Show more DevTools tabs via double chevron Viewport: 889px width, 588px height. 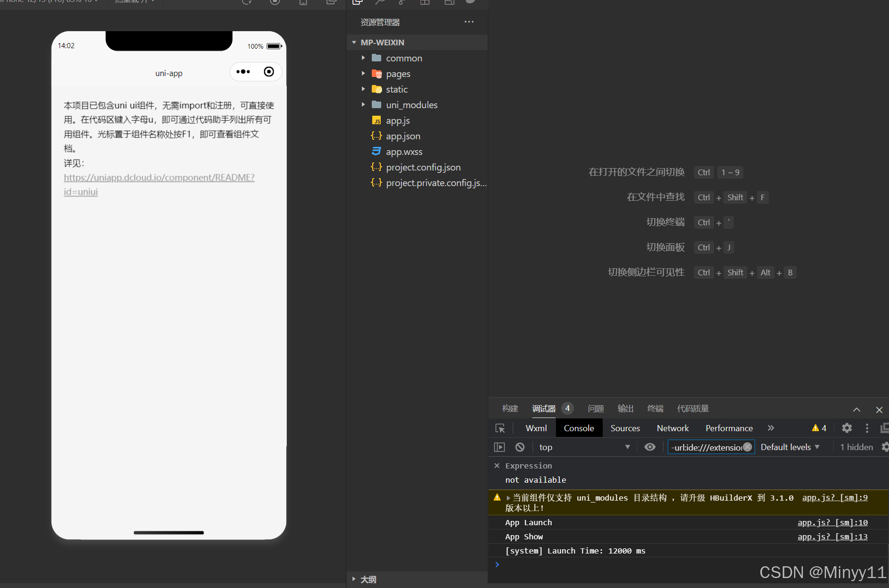click(x=770, y=428)
